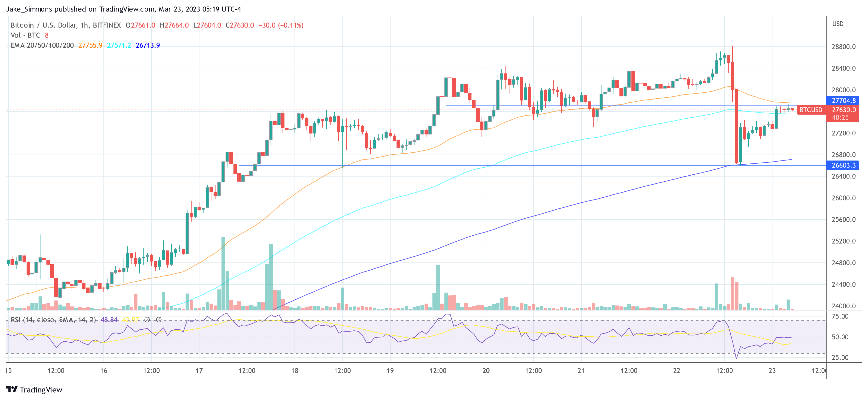Click the USD currency label on the price axis
Screen dimensions: 868x400
coord(838,24)
